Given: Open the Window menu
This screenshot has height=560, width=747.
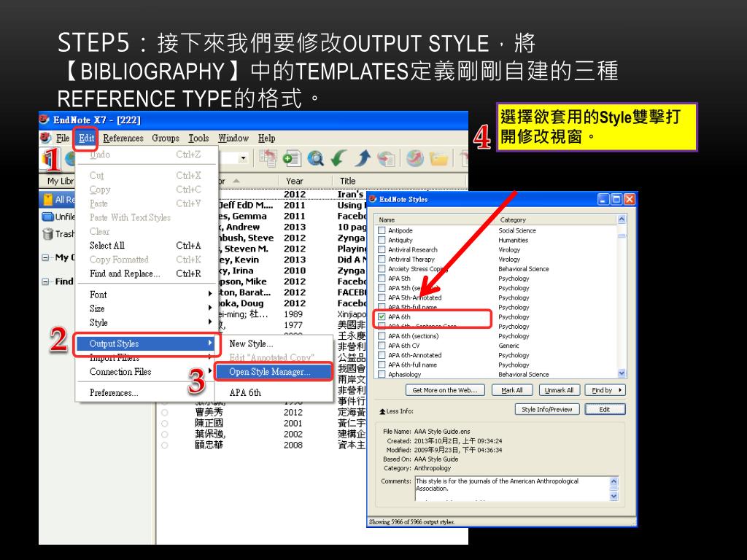Looking at the screenshot, I should (233, 138).
